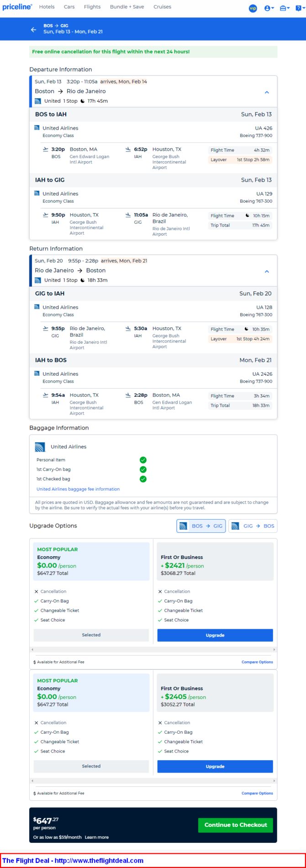The width and height of the screenshot is (306, 868).
Task: Open Compare Options for second upgrade section
Action: pos(257,793)
